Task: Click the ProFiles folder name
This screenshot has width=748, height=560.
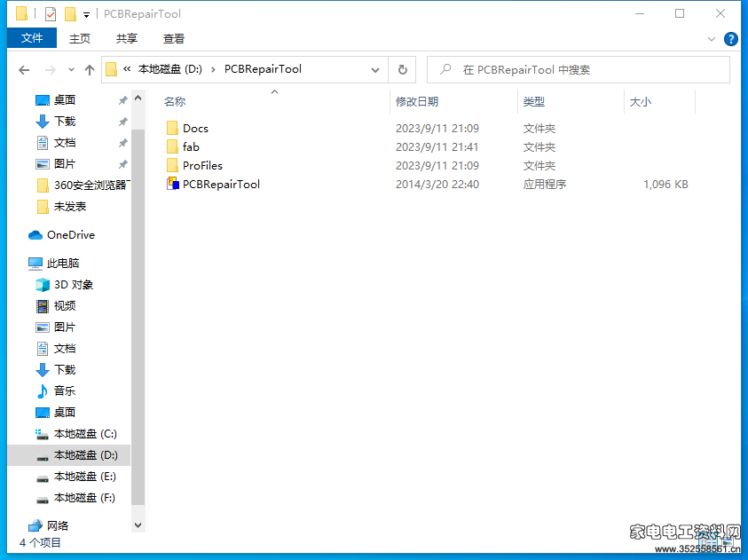Action: pos(202,166)
